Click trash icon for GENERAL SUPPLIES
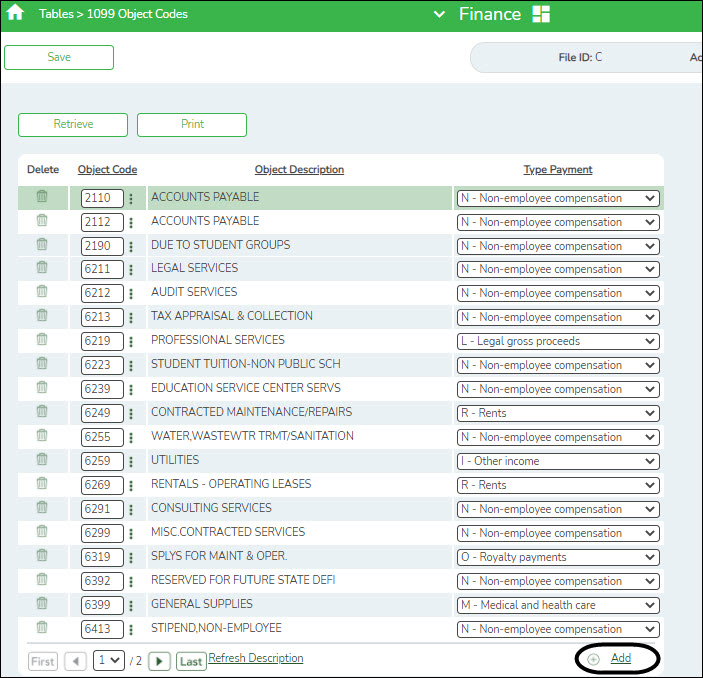 [42, 603]
